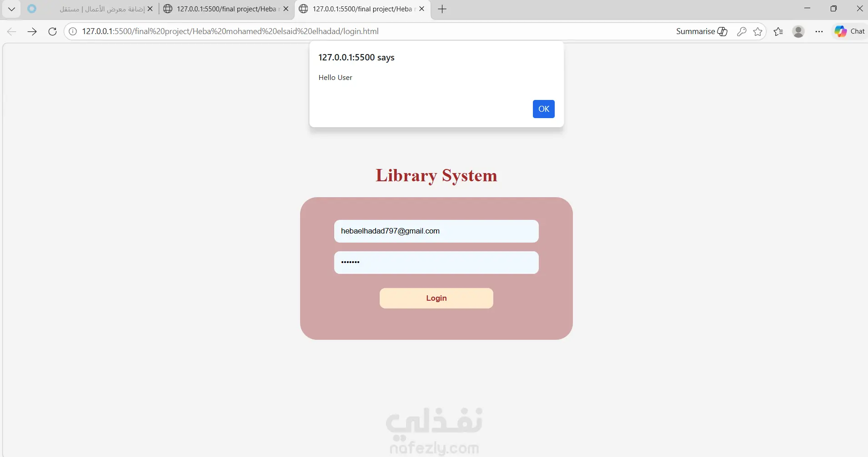Open Copilot Chat panel
Screen dimensions: 868x457
(x=849, y=31)
